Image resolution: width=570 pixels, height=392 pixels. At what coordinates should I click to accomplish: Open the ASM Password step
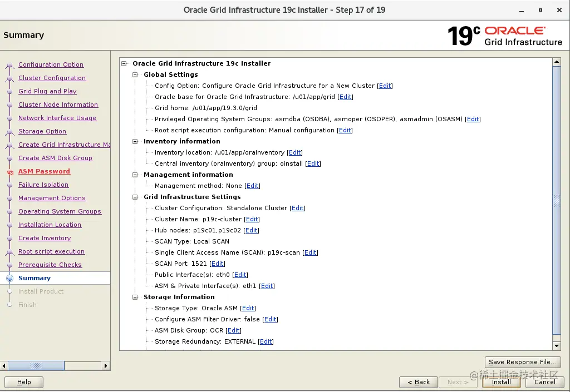point(45,171)
